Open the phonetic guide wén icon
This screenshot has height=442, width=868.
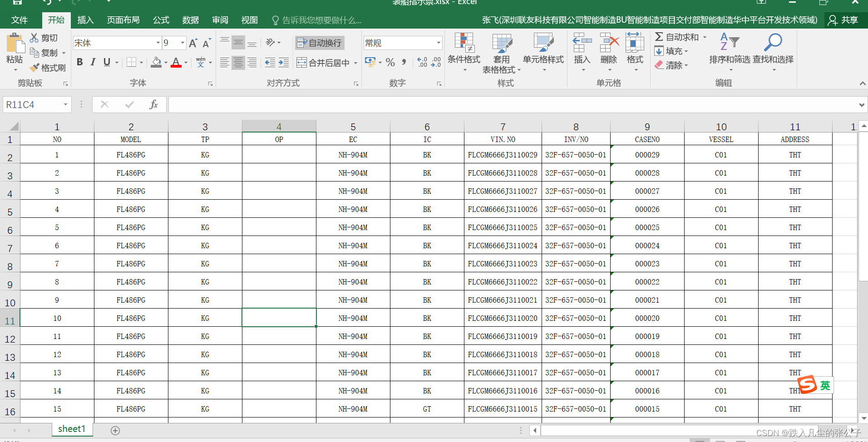pos(201,62)
